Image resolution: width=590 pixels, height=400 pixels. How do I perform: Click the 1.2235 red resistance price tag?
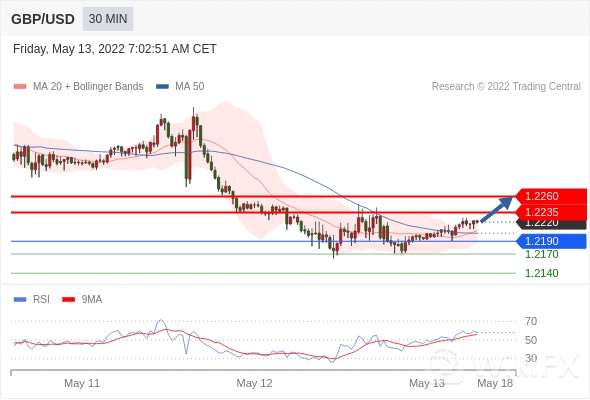point(551,212)
